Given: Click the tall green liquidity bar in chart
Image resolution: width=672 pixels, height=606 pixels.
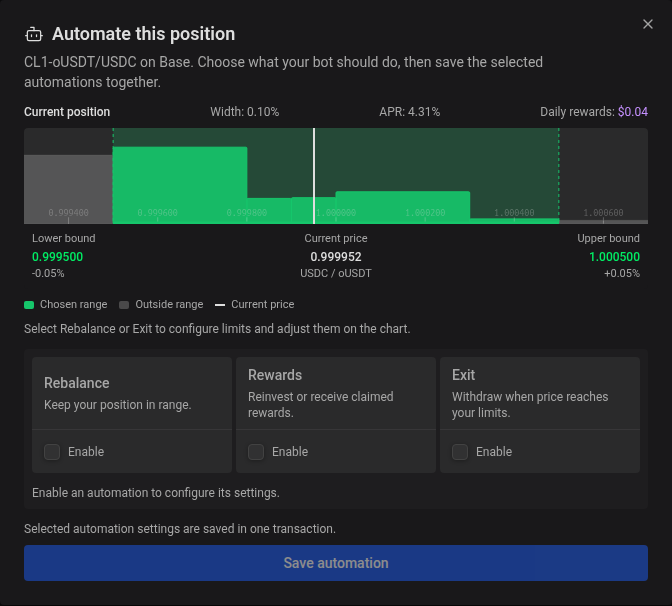Looking at the screenshot, I should pyautogui.click(x=180, y=184).
